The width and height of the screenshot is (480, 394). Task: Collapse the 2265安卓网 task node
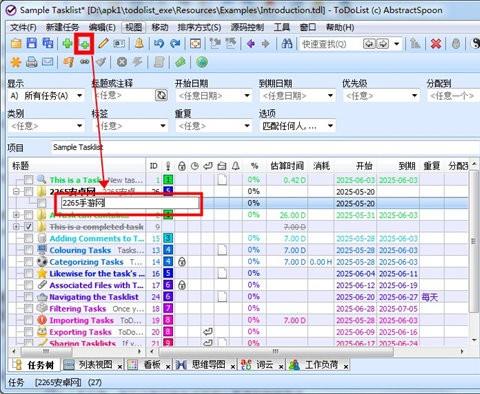16,192
